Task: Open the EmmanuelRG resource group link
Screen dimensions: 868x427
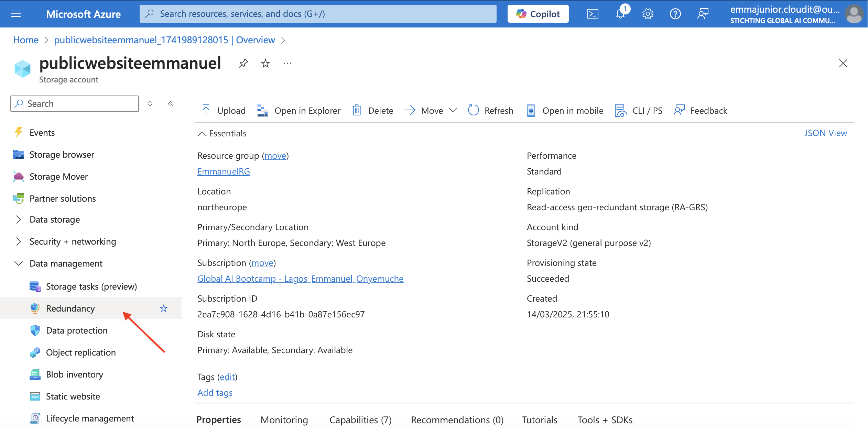Action: (224, 171)
